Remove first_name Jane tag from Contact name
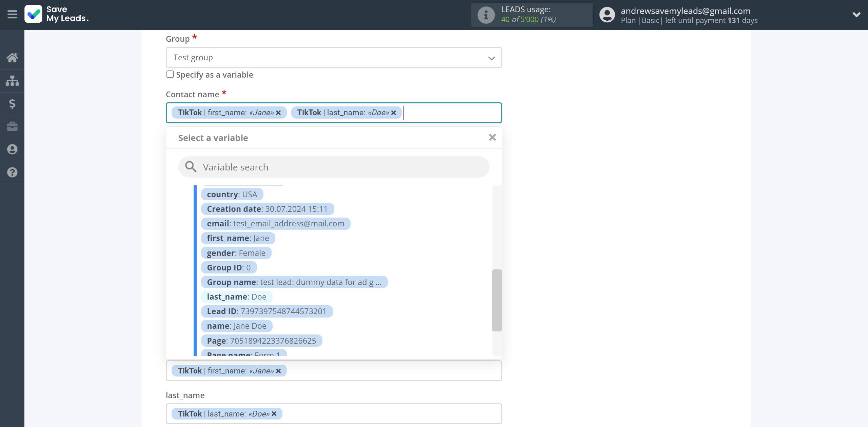This screenshot has height=427, width=868. [x=278, y=113]
